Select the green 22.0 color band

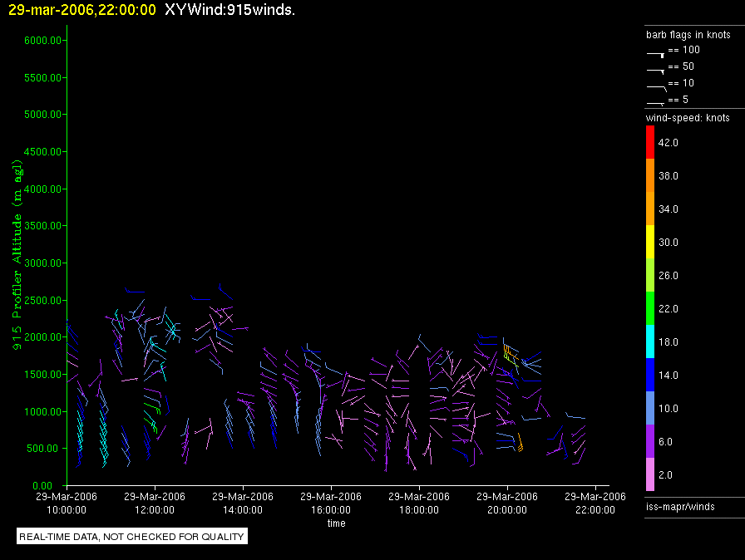coord(650,308)
